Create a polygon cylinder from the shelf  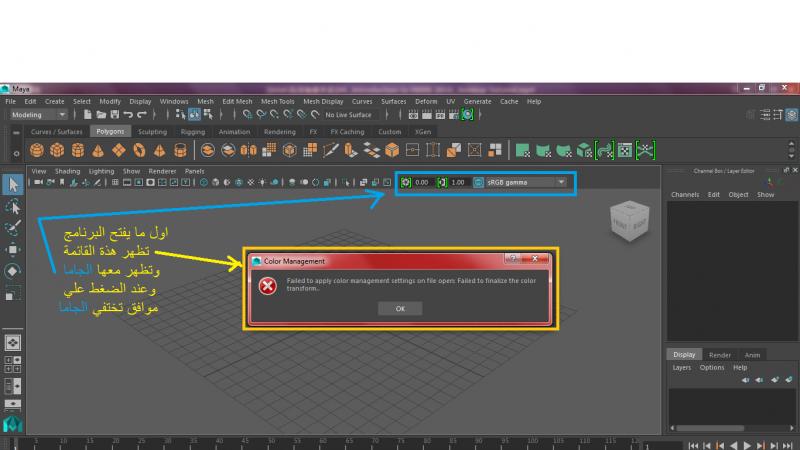(78, 150)
